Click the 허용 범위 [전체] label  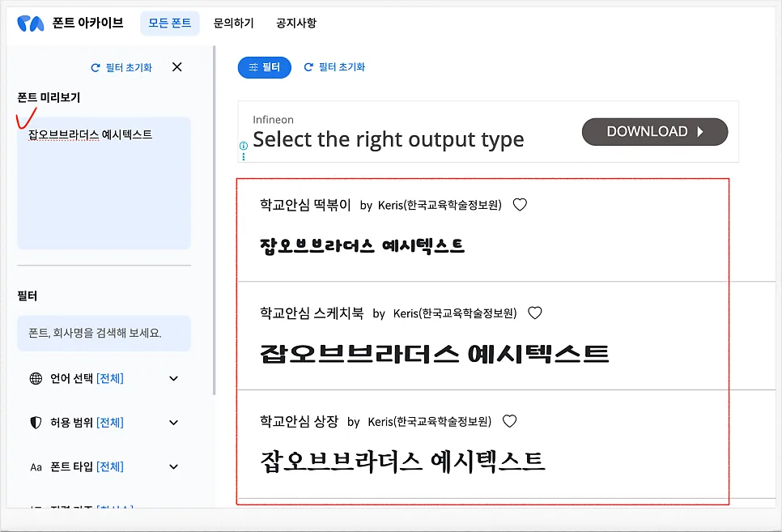pos(87,423)
